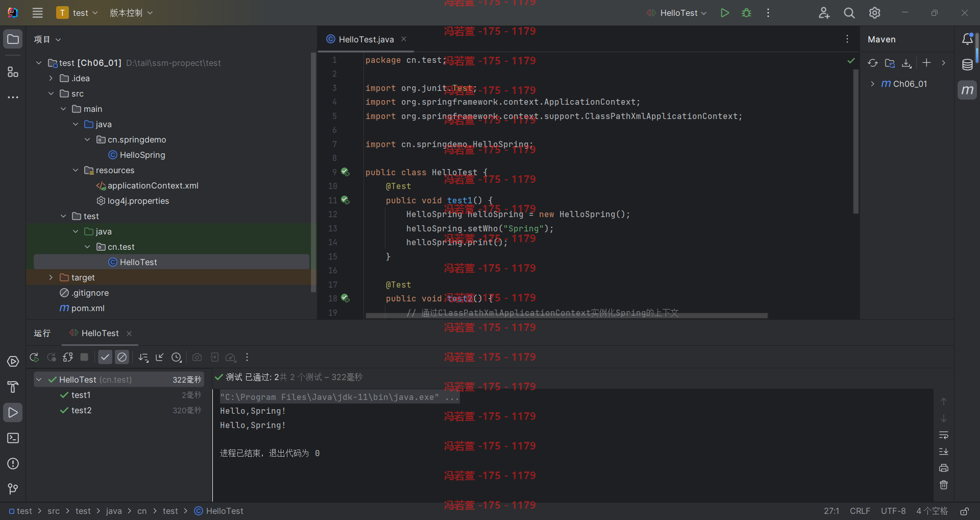This screenshot has height=520, width=980.
Task: Toggle soft-wrap in console
Action: (x=944, y=435)
